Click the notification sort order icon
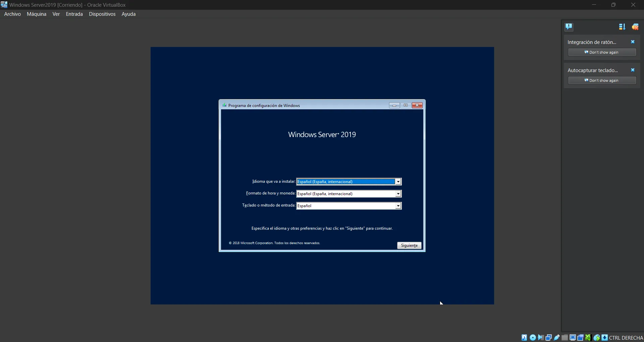Viewport: 644px width, 342px height. [x=622, y=27]
